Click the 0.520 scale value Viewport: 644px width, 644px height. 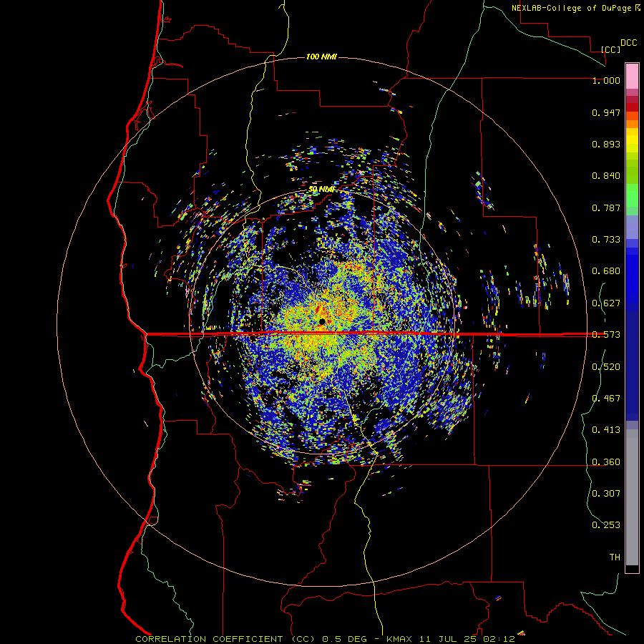[606, 367]
